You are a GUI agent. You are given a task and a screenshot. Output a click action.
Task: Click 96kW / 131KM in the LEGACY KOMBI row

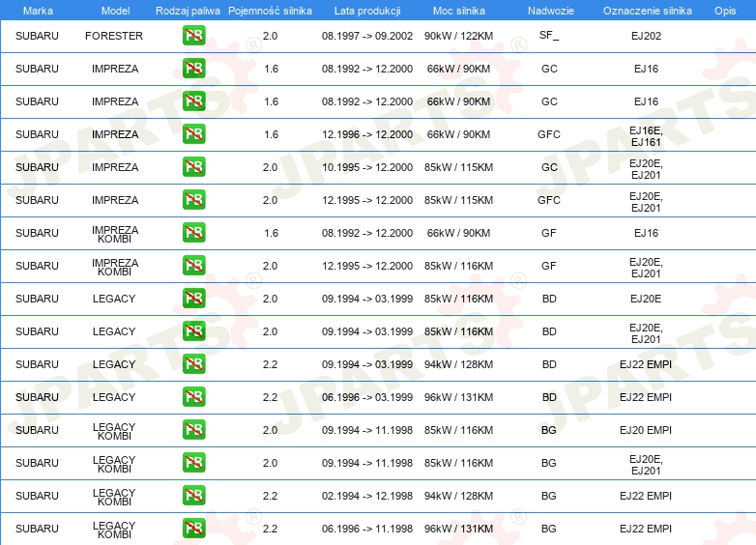point(458,529)
